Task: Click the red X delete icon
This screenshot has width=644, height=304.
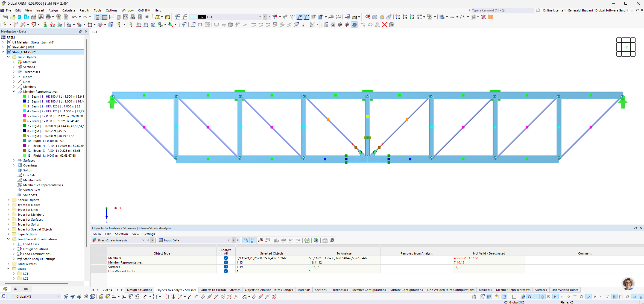Action: pos(384,25)
